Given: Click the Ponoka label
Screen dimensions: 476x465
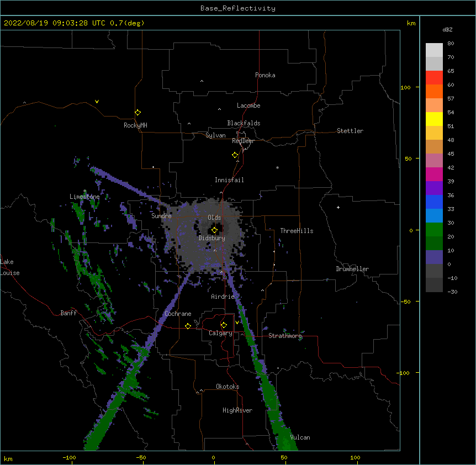Looking at the screenshot, I should coord(265,75).
